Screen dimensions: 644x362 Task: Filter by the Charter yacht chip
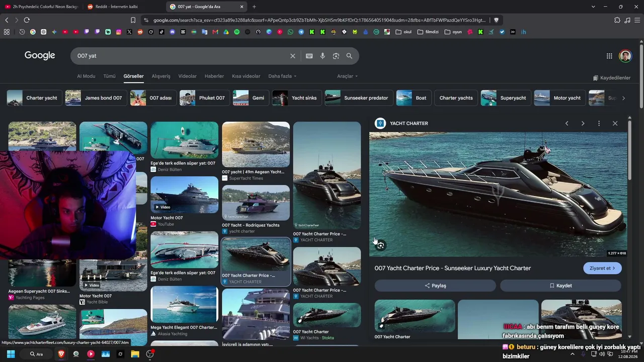coord(35,98)
